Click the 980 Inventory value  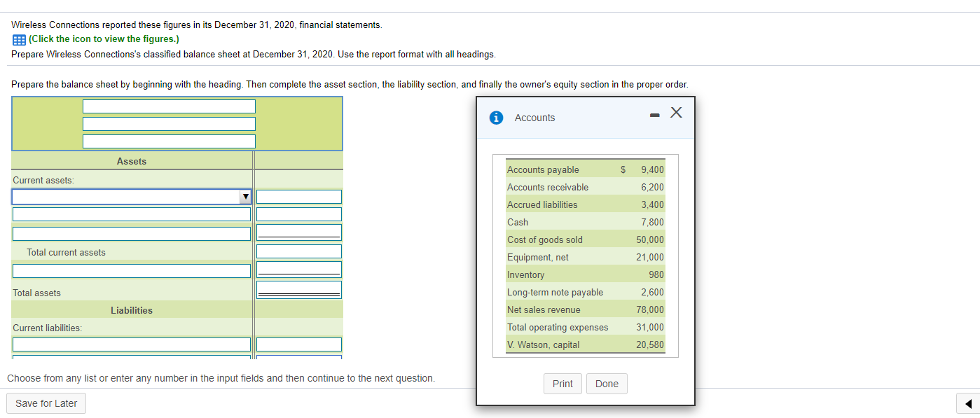coord(656,274)
